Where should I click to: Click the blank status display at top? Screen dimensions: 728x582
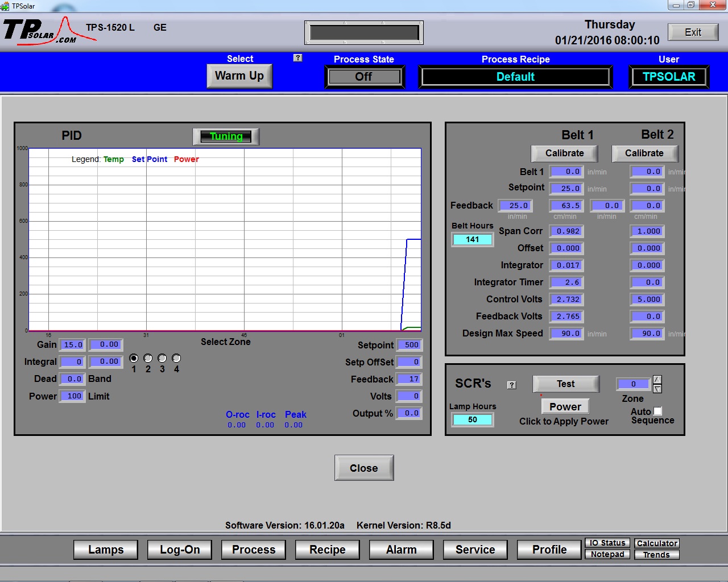(364, 32)
